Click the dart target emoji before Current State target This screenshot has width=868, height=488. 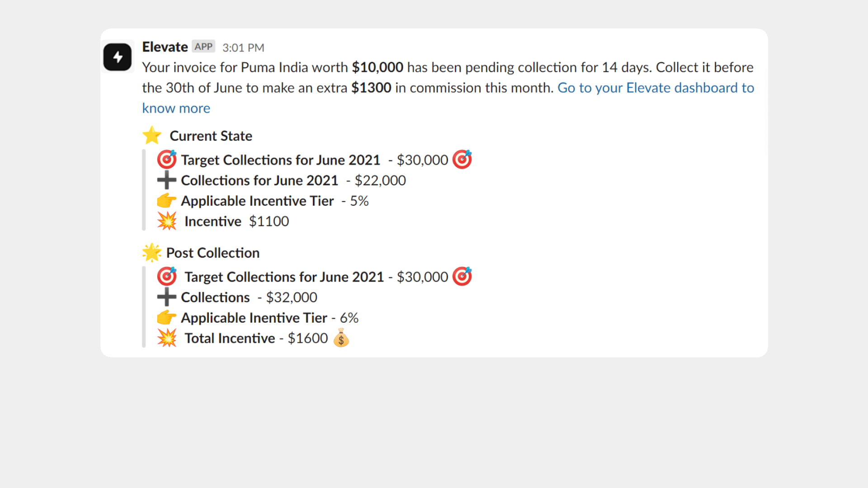tap(167, 160)
